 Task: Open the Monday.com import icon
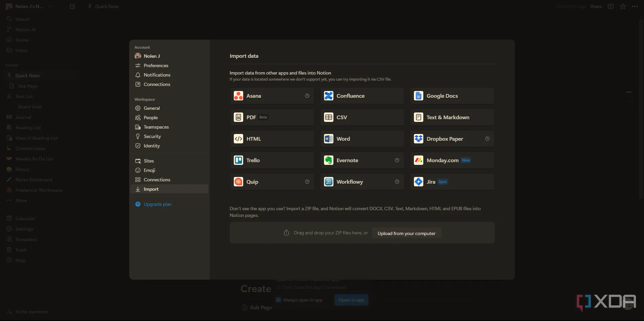418,160
